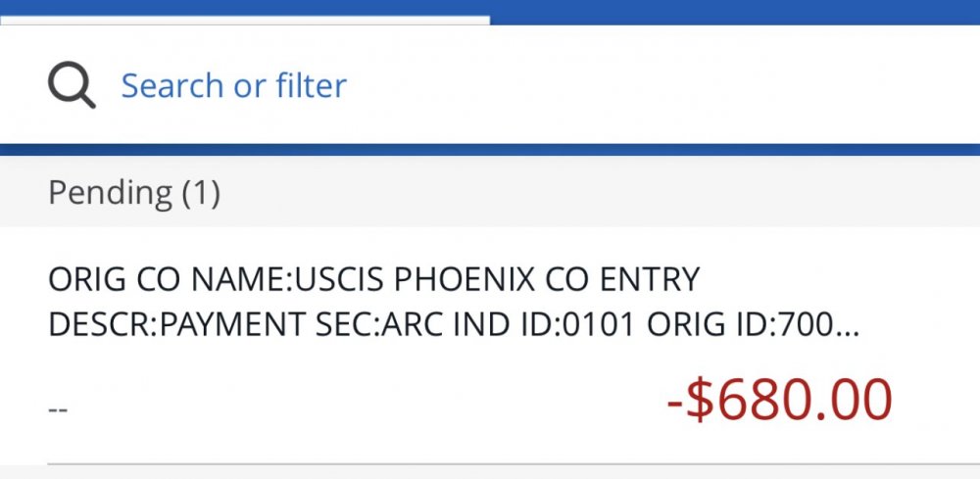980x479 pixels.
Task: Click the -$680.00 transaction amount
Action: coord(780,400)
